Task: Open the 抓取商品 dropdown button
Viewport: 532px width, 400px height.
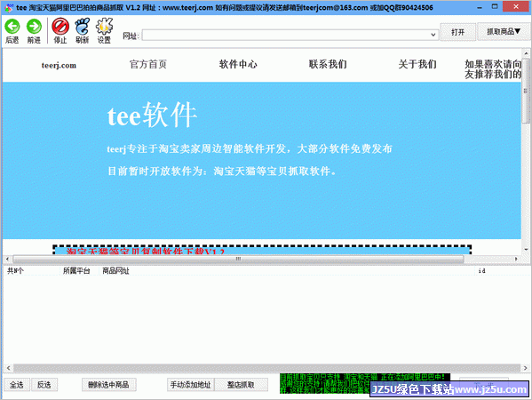Action: tap(504, 32)
